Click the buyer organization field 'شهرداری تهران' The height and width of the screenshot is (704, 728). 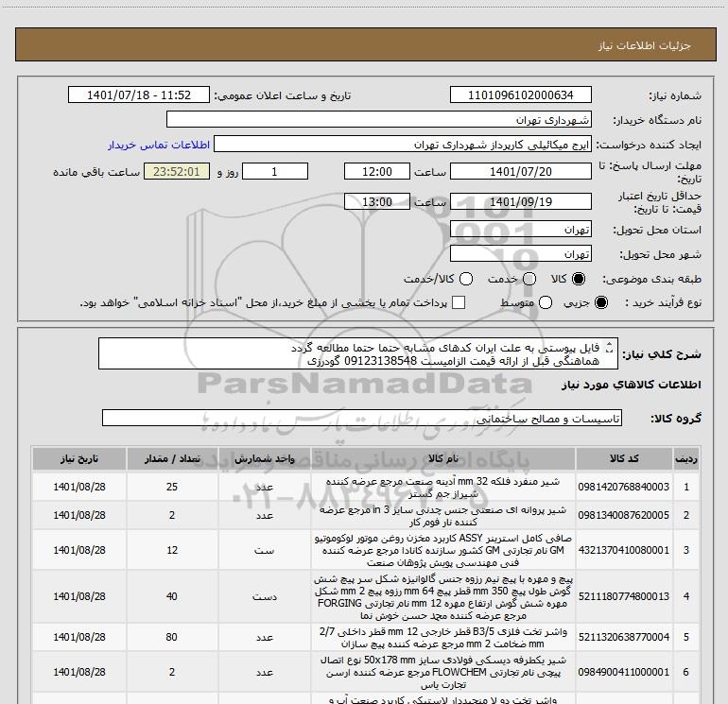point(379,120)
